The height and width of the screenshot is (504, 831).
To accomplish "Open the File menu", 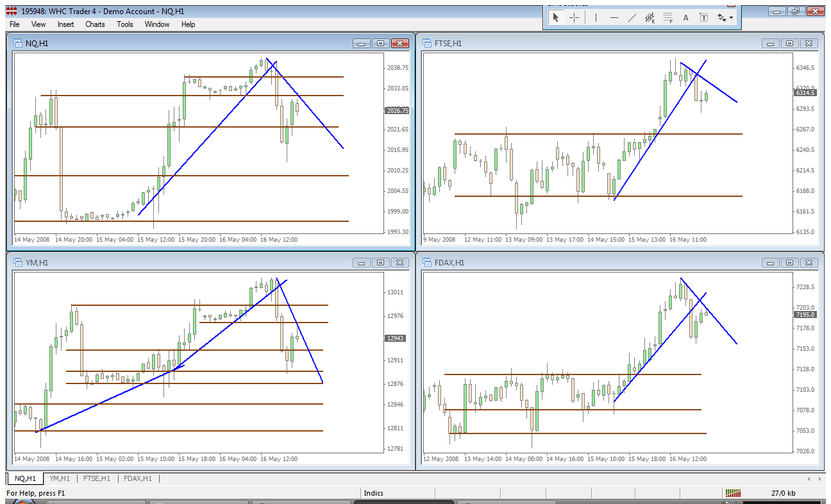I will click(x=14, y=24).
